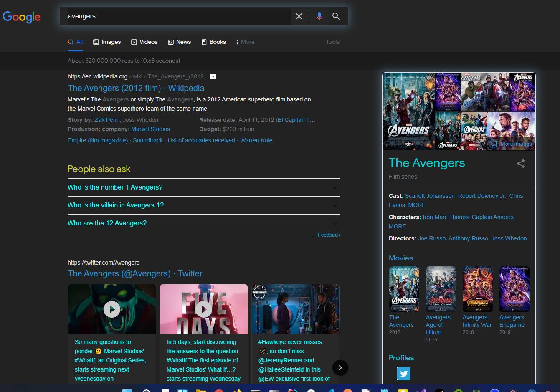Play the green zombie tweet video
560x392 pixels.
coord(112,309)
